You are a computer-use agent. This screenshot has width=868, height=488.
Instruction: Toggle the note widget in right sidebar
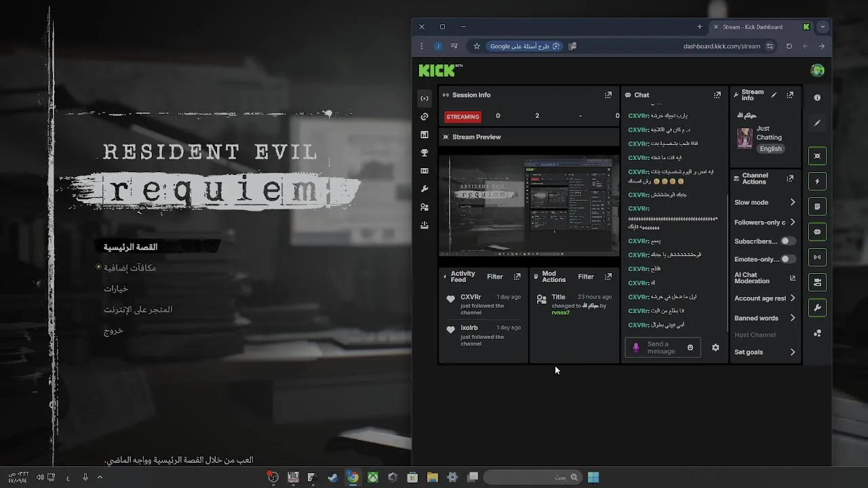point(817,207)
